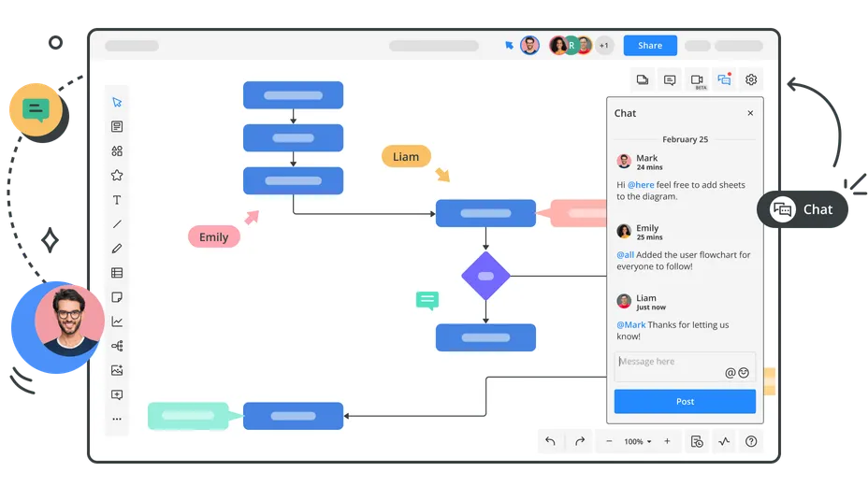Screen dimensions: 868x486
Task: Expand more tools via three-dots icon
Action: 117,419
